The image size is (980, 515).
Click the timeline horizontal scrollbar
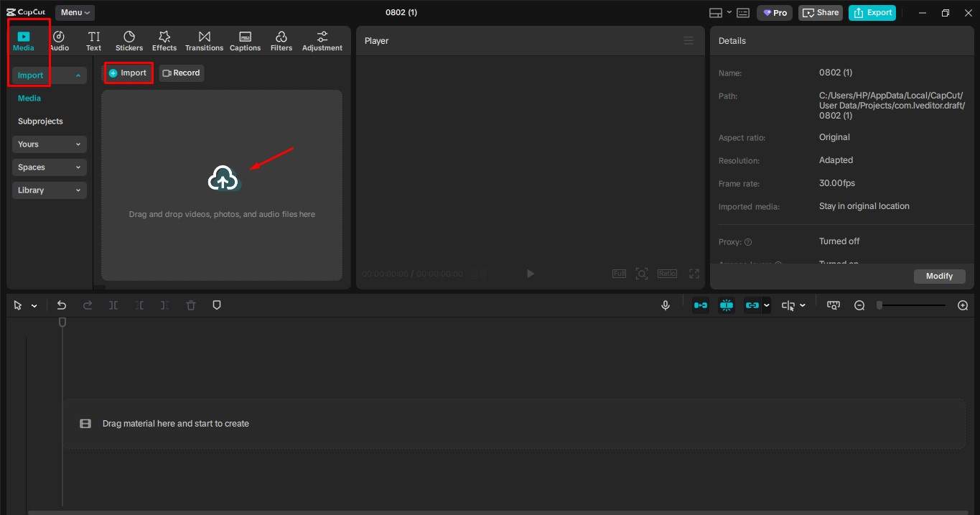coord(499,512)
